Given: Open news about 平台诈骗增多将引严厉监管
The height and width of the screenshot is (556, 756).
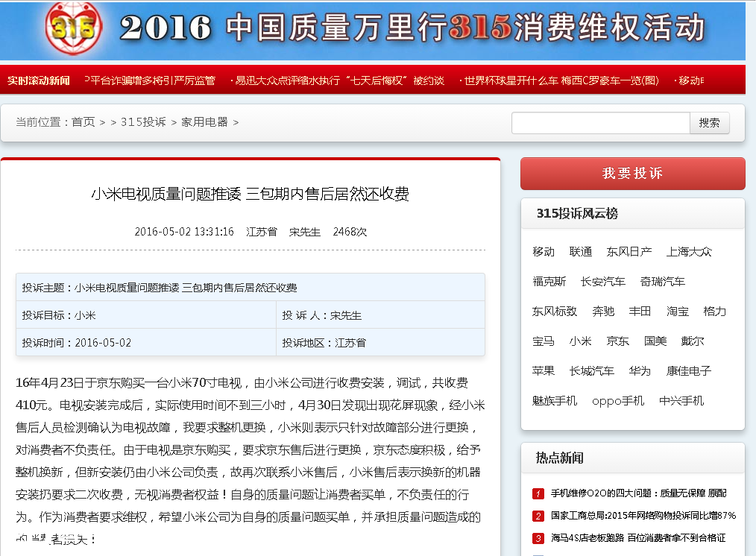Looking at the screenshot, I should tap(150, 80).
